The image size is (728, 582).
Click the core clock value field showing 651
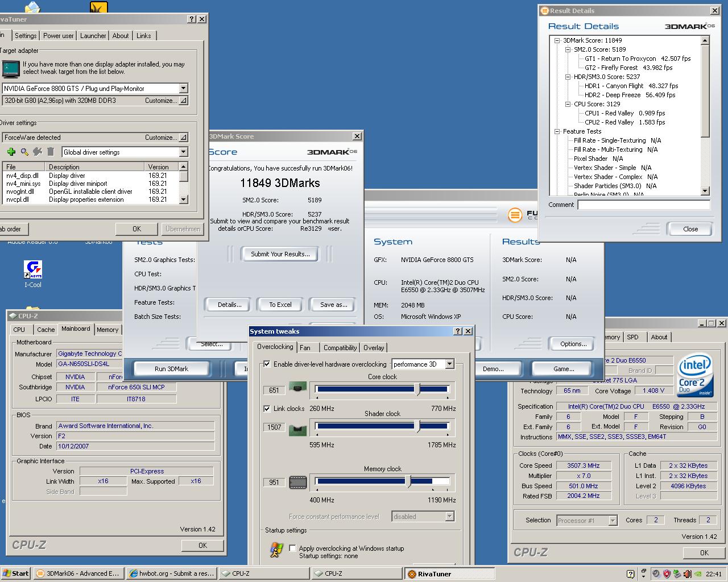click(x=274, y=390)
